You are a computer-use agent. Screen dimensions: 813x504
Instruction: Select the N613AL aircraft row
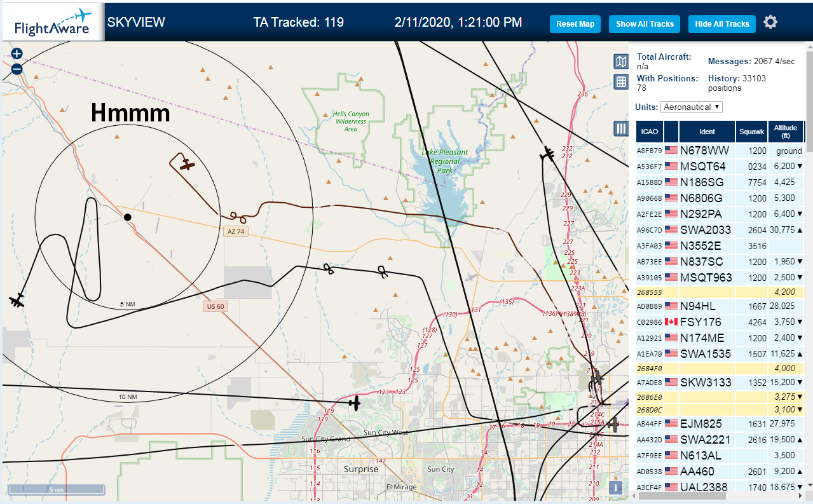coord(720,456)
